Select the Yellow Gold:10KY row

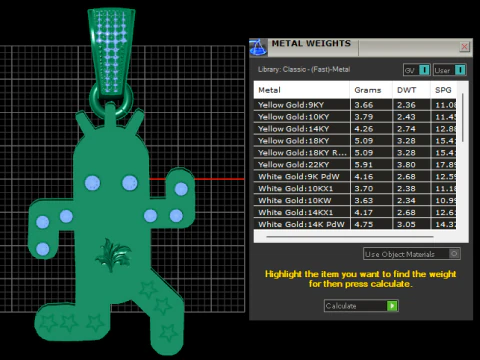pyautogui.click(x=355, y=117)
